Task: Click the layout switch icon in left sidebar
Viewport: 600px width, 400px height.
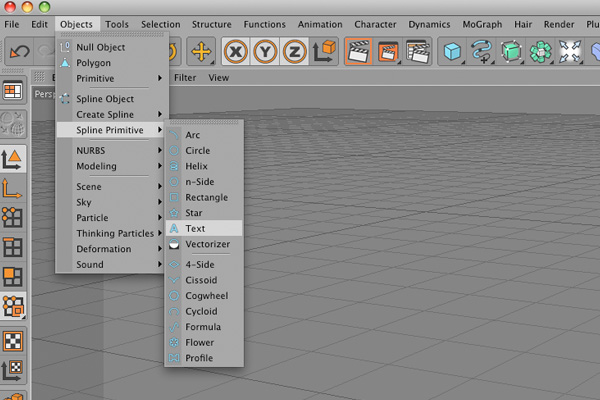Action: 13,91
